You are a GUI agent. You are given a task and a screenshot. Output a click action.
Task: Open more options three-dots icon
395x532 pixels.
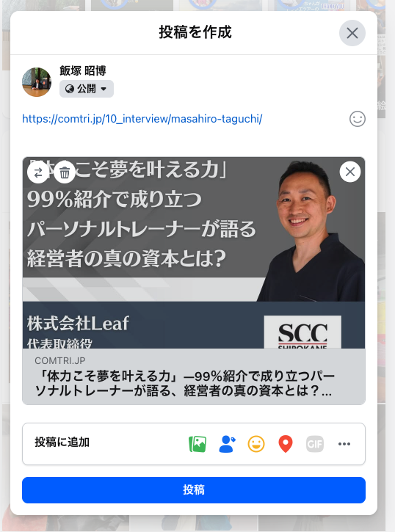click(344, 444)
